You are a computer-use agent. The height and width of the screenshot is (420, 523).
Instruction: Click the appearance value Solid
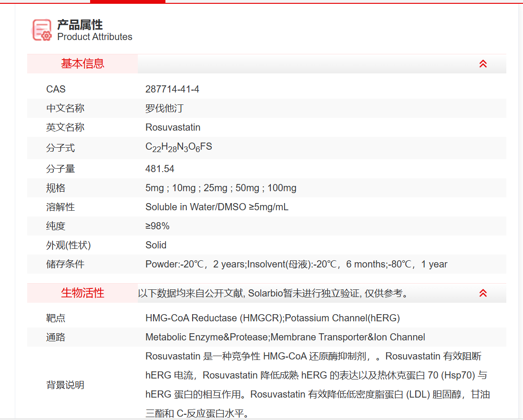154,245
